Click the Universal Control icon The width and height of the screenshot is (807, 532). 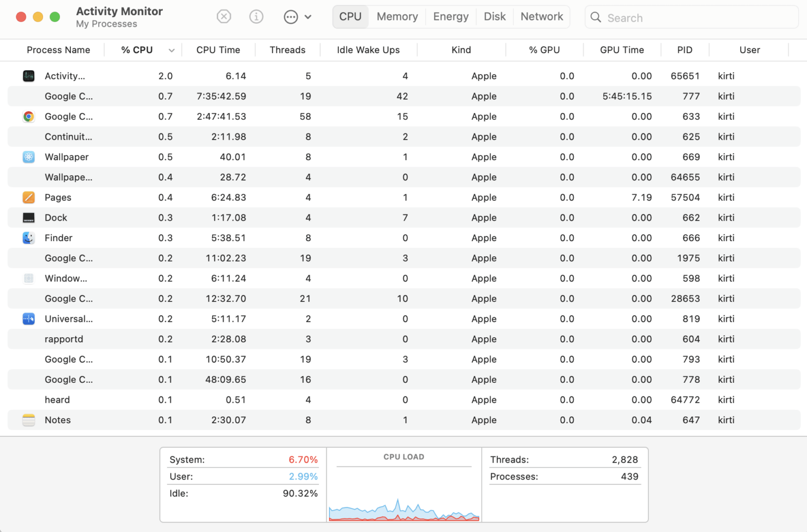29,319
